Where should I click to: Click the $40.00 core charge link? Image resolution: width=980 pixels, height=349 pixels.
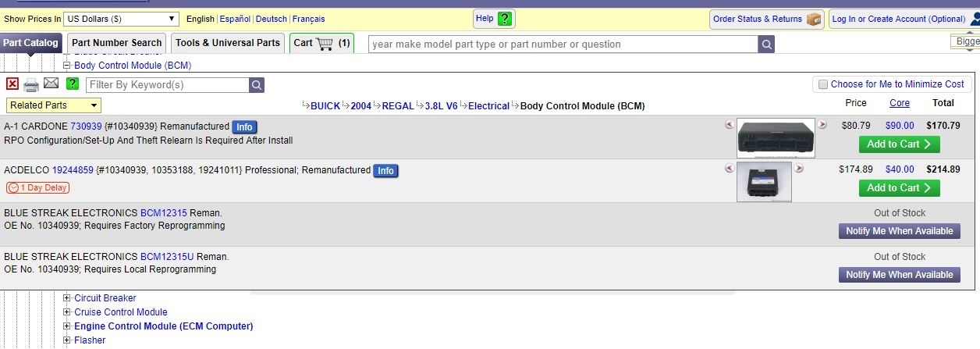pos(900,169)
